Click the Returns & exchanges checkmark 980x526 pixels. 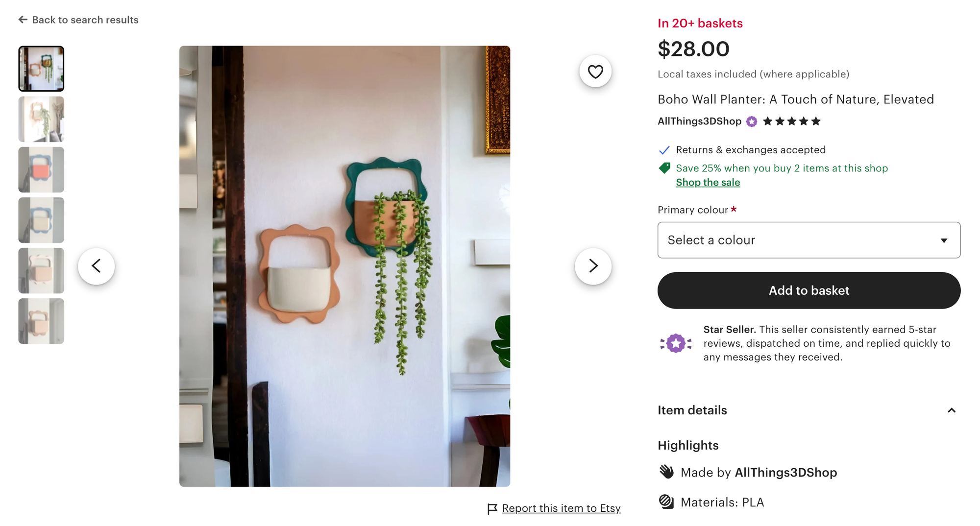664,150
